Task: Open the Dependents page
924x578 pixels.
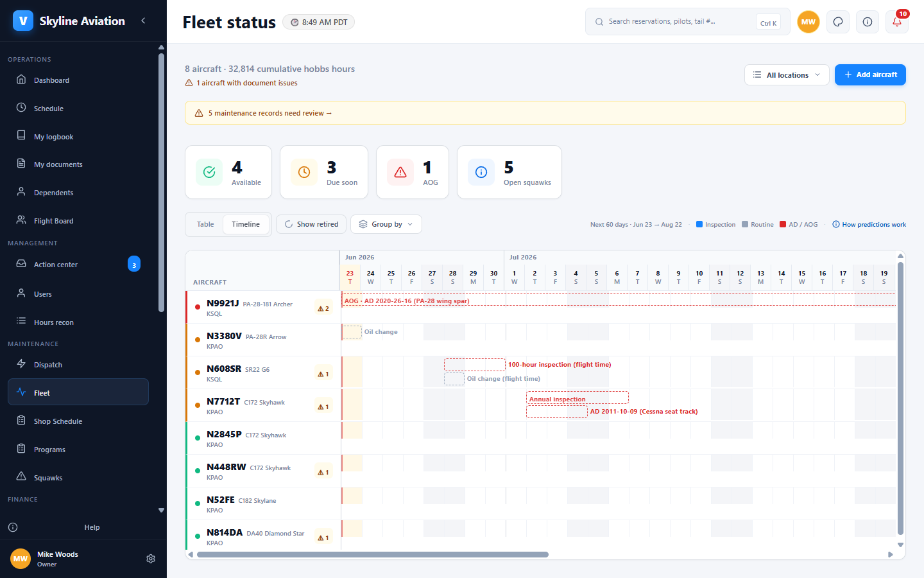Action: point(78,193)
